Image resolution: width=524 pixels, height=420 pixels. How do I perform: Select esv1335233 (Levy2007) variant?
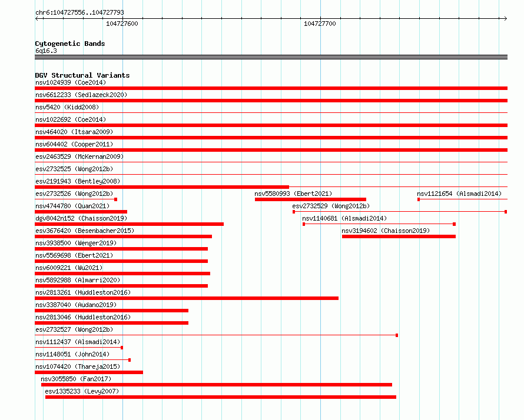pos(82,391)
